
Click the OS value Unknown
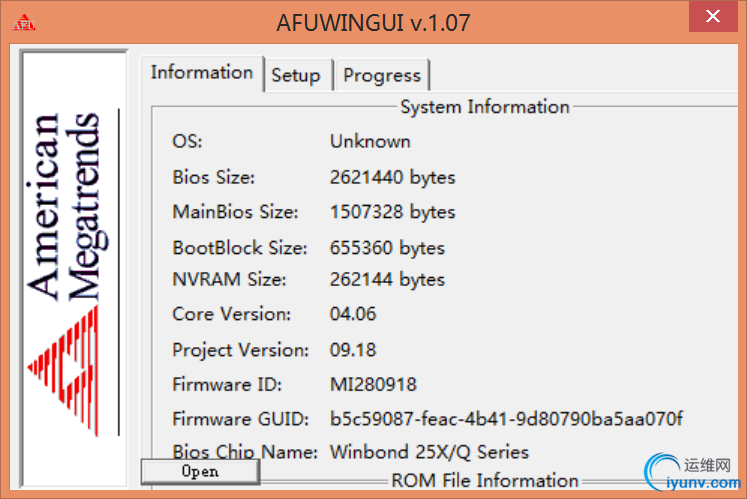[x=370, y=141]
